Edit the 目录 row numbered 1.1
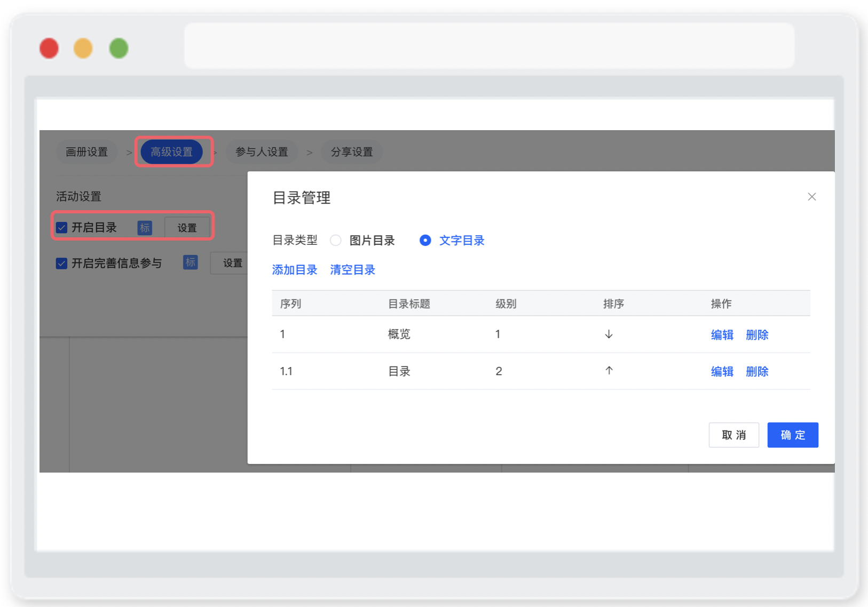This screenshot has height=607, width=868. pos(722,372)
